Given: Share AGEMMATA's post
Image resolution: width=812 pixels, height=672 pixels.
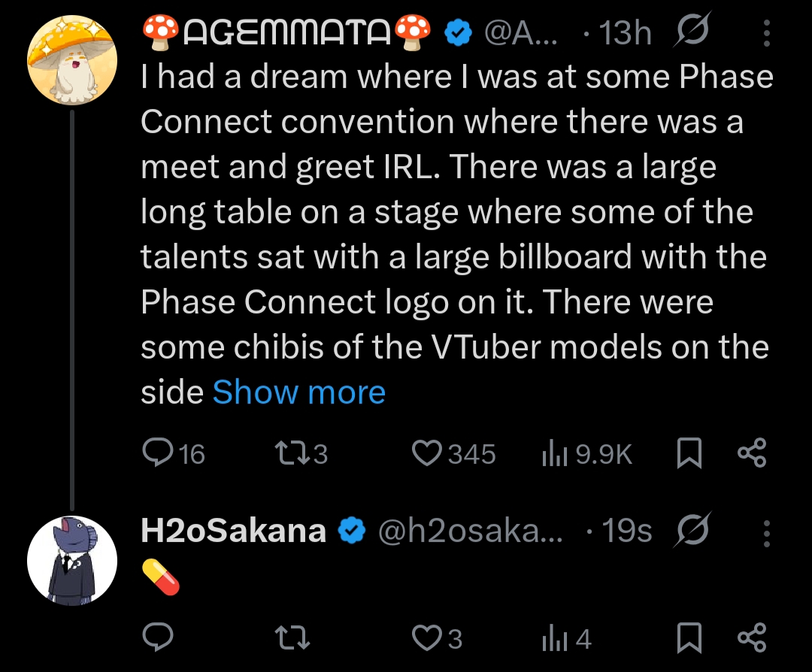Looking at the screenshot, I should pyautogui.click(x=751, y=453).
